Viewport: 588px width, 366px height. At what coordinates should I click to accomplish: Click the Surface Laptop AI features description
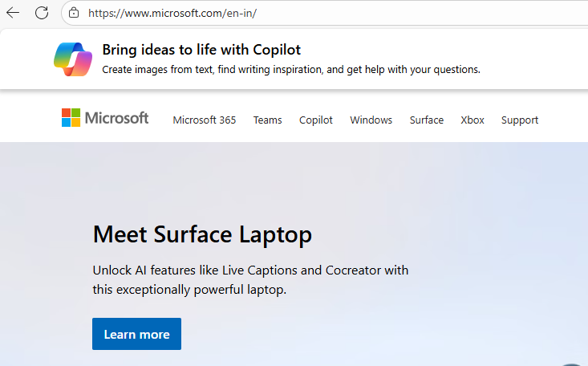click(250, 279)
